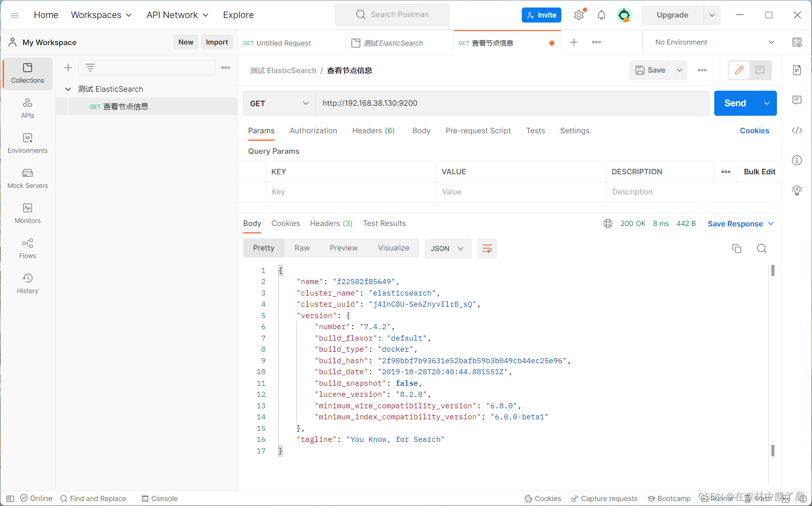Expand the Workspaces dropdown
The image size is (812, 506).
(x=102, y=15)
